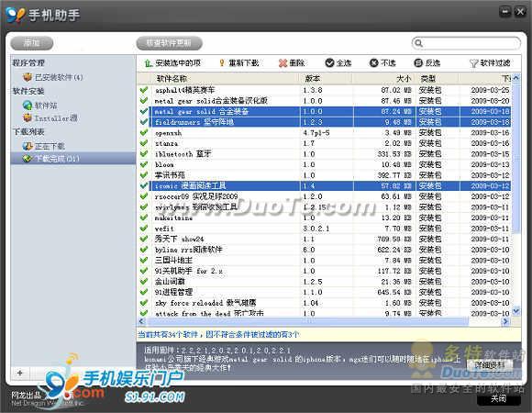Click the list's vertical scrollbar up arrow
532x413 pixels.
click(x=516, y=78)
